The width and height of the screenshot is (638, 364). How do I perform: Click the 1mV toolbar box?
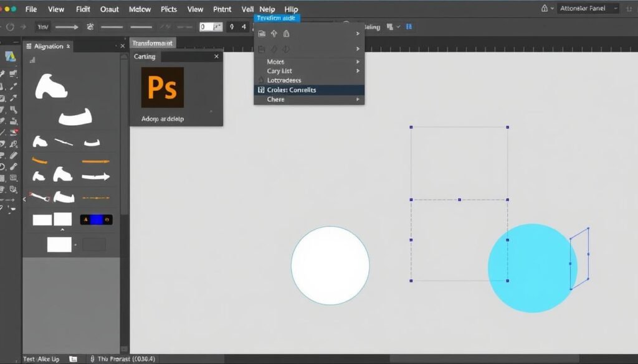pyautogui.click(x=42, y=27)
